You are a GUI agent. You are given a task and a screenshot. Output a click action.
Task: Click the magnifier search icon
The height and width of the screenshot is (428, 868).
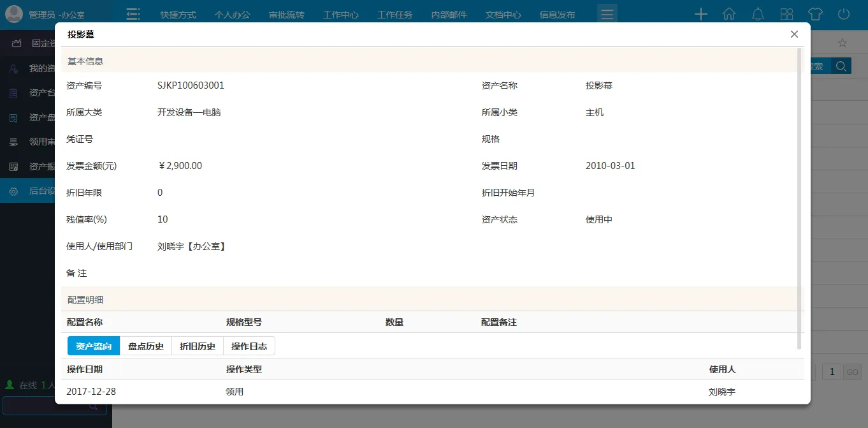(841, 66)
